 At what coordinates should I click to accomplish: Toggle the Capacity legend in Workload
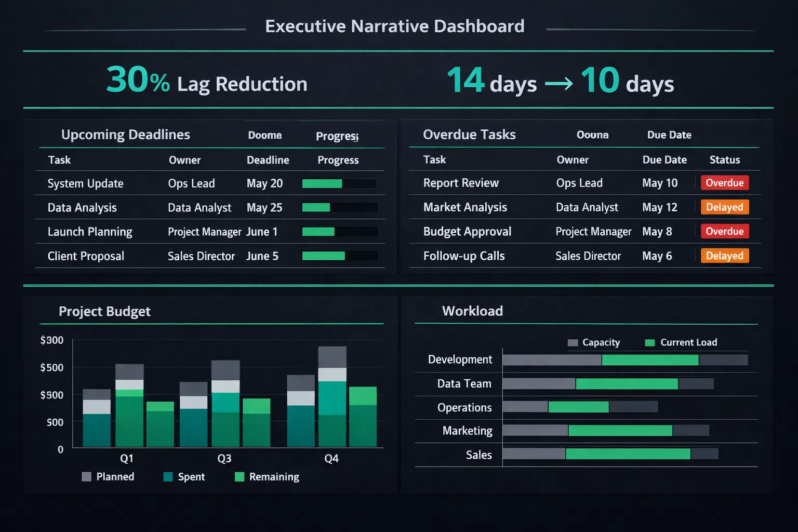click(x=574, y=342)
